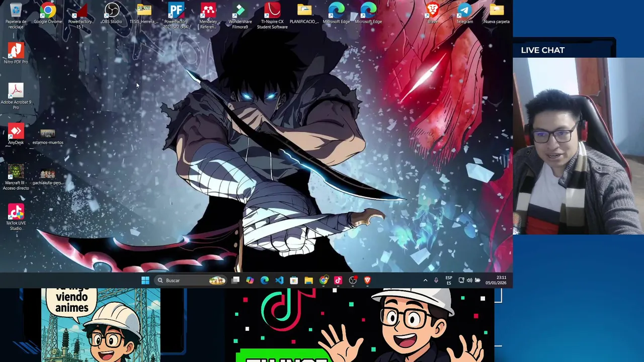Open Brave browser from the taskbar
Viewport: 644px width, 362px height.
pos(367,281)
